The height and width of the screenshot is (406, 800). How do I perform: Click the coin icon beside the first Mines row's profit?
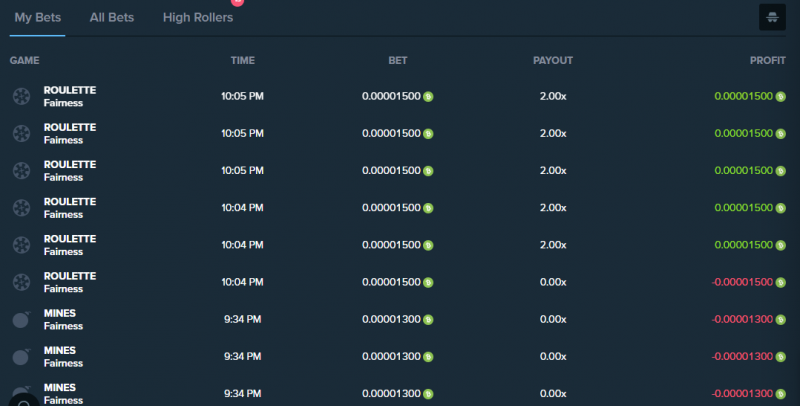tap(781, 320)
